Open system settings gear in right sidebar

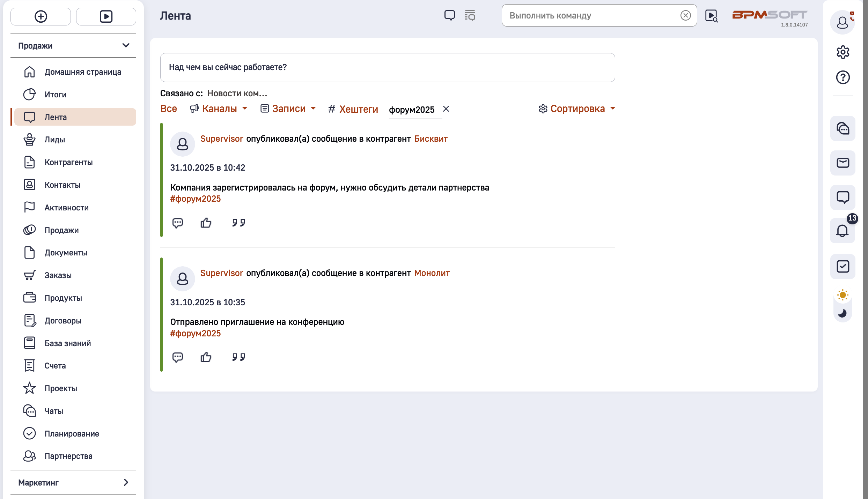click(843, 52)
